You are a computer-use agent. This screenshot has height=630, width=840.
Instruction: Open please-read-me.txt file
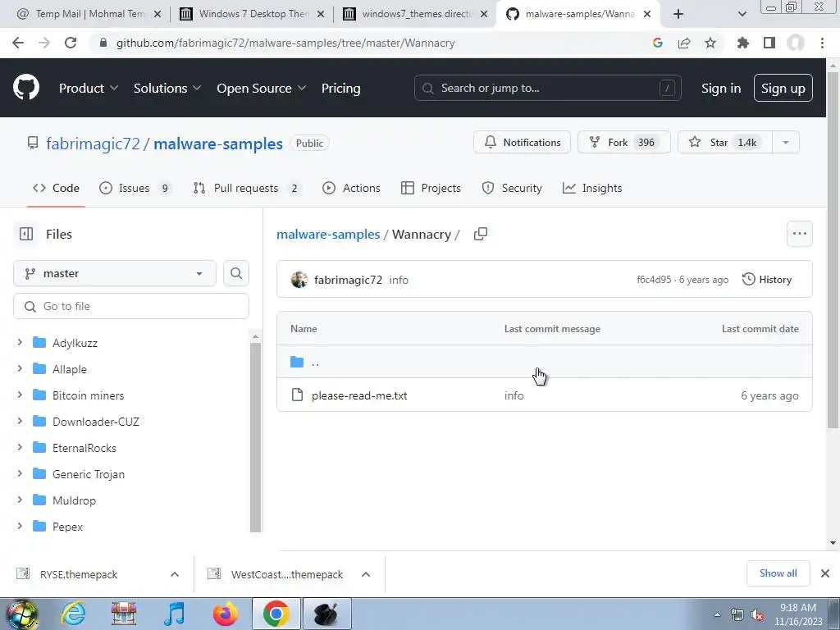point(359,395)
